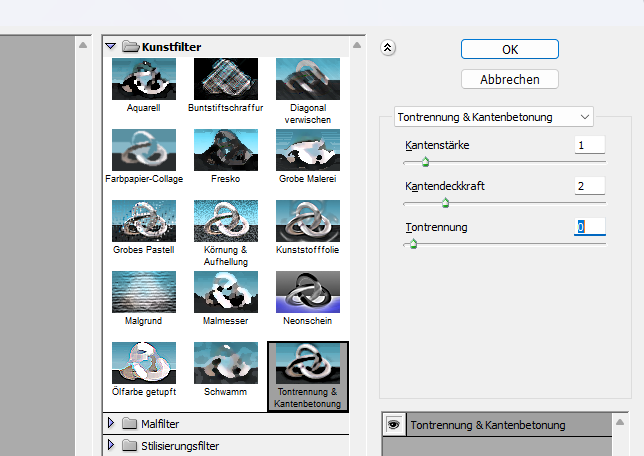This screenshot has width=644, height=456.
Task: Open the Tontrennung & Kantenbetonung filter dropdown
Action: (494, 117)
